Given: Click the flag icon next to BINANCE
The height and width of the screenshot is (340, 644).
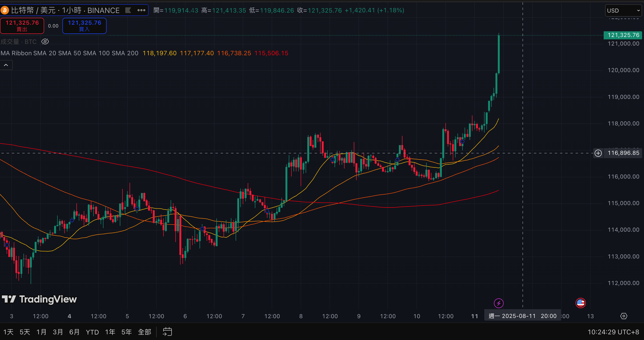Looking at the screenshot, I should (x=128, y=10).
